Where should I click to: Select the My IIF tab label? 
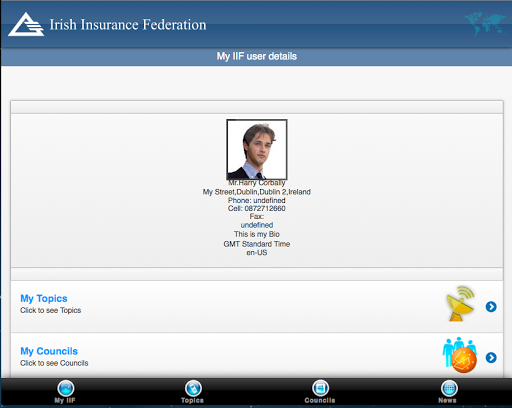(x=65, y=400)
